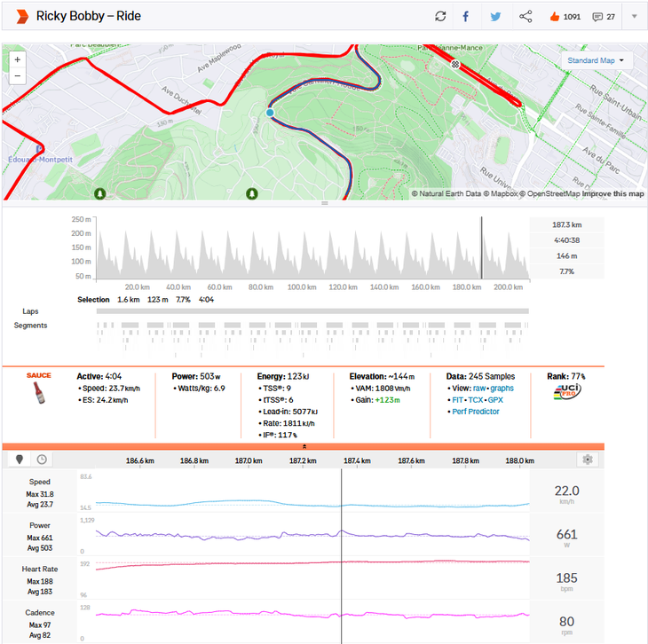
Task: Zoom in on the map
Action: click(x=18, y=59)
